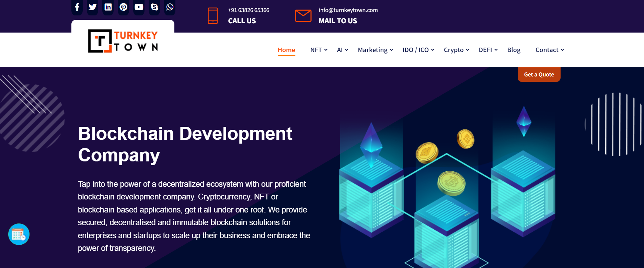Click the Get a Quote button
The width and height of the screenshot is (644, 268).
click(x=539, y=74)
